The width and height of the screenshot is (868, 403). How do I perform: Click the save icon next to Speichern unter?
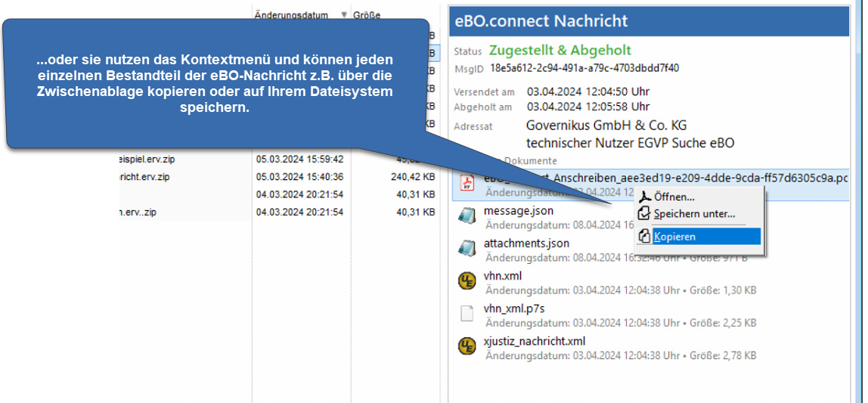pyautogui.click(x=644, y=214)
